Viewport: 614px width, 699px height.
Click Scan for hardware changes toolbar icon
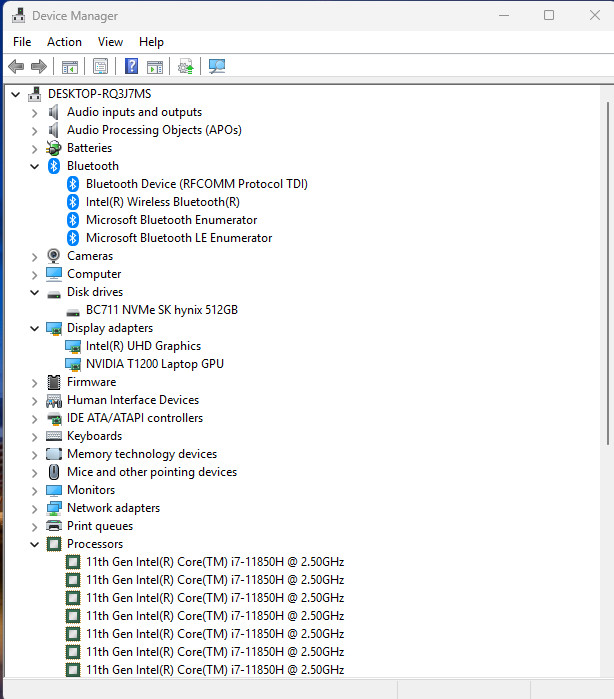(x=217, y=67)
